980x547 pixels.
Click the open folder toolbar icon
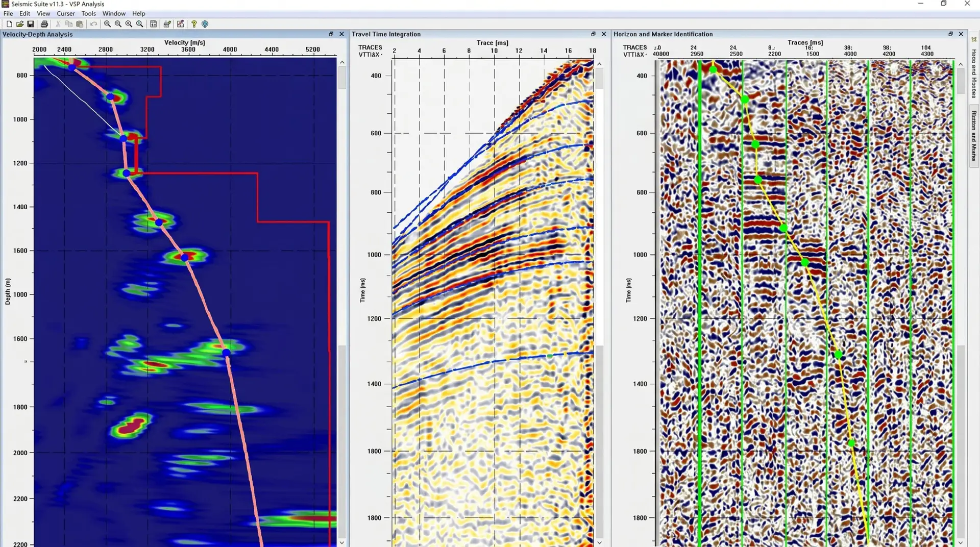coord(20,24)
